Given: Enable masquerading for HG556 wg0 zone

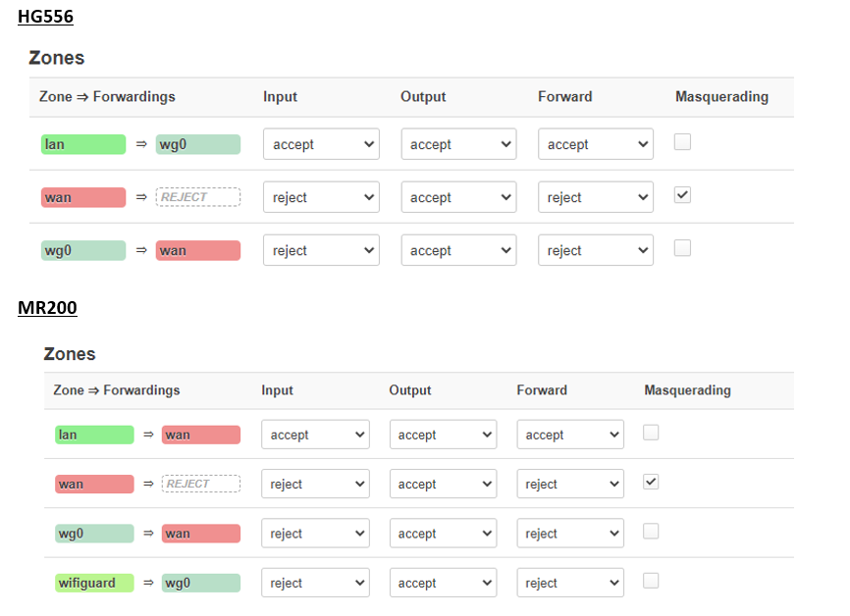Looking at the screenshot, I should pyautogui.click(x=682, y=248).
